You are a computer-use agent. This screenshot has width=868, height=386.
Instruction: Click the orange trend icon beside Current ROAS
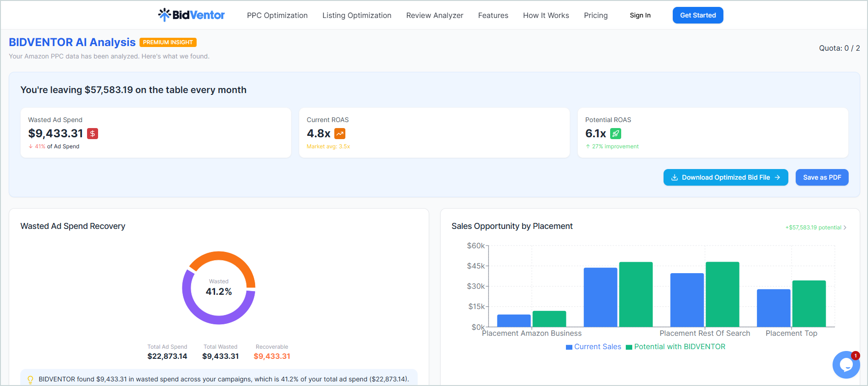(x=340, y=134)
